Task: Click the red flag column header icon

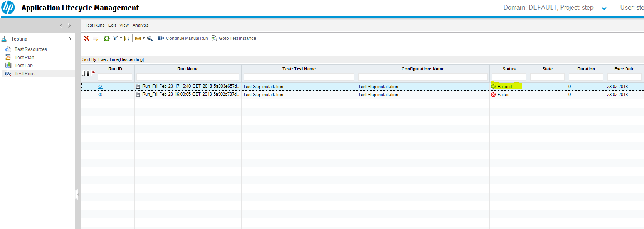Action: coord(93,73)
